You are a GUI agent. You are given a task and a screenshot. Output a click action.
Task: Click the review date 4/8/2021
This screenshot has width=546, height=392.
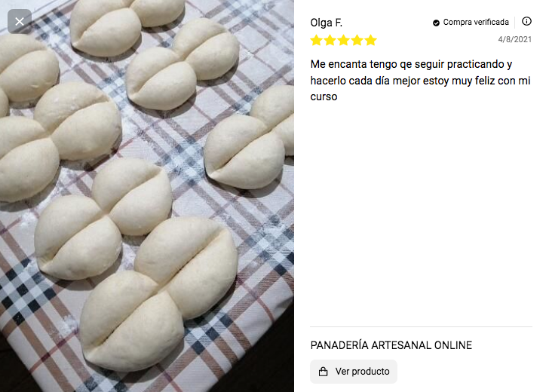pyautogui.click(x=514, y=39)
